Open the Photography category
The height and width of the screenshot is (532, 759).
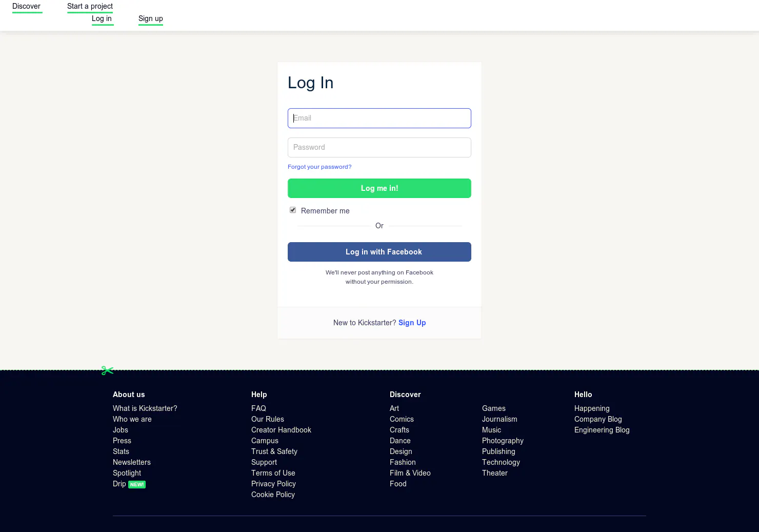pyautogui.click(x=503, y=441)
